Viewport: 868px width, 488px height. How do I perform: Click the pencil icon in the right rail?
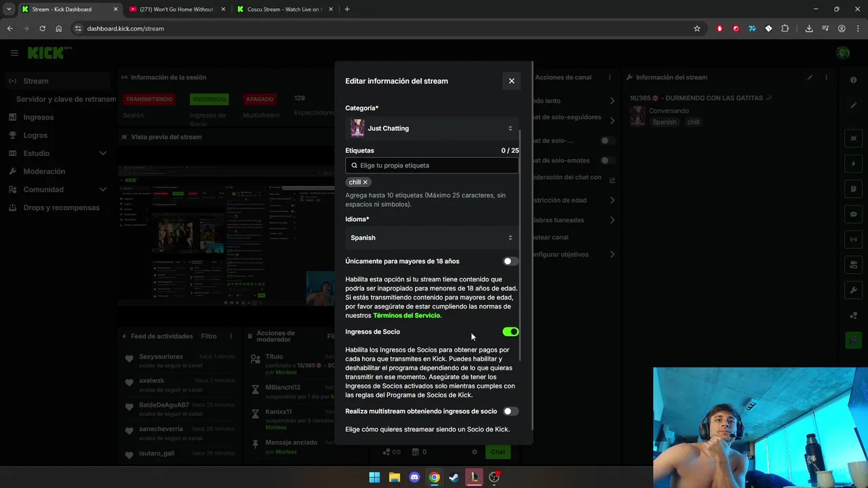[x=853, y=105]
